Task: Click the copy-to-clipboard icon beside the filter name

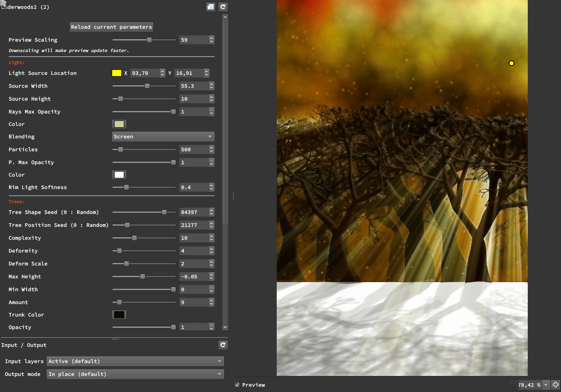Action: click(211, 7)
